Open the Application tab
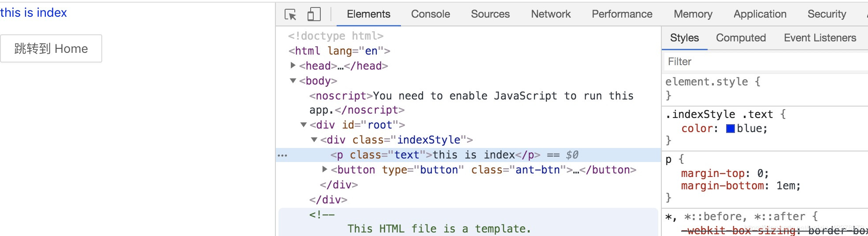Viewport: 868px width, 236px height. [x=760, y=14]
